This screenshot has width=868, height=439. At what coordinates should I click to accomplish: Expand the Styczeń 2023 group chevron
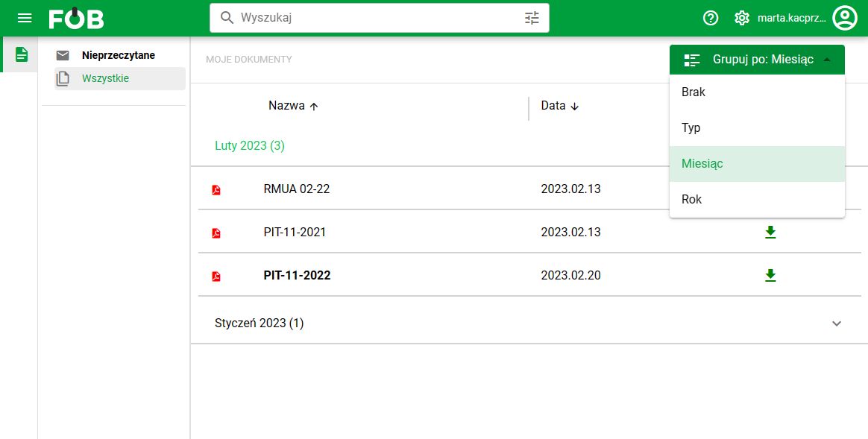coord(837,323)
